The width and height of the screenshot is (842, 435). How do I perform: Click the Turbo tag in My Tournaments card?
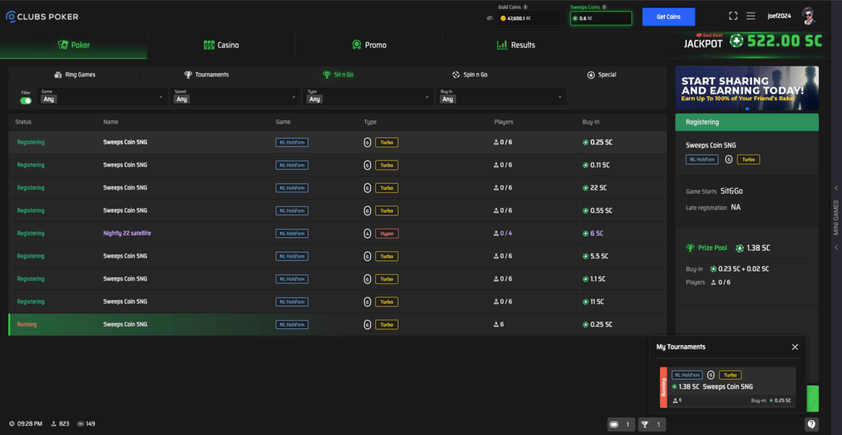pos(730,375)
